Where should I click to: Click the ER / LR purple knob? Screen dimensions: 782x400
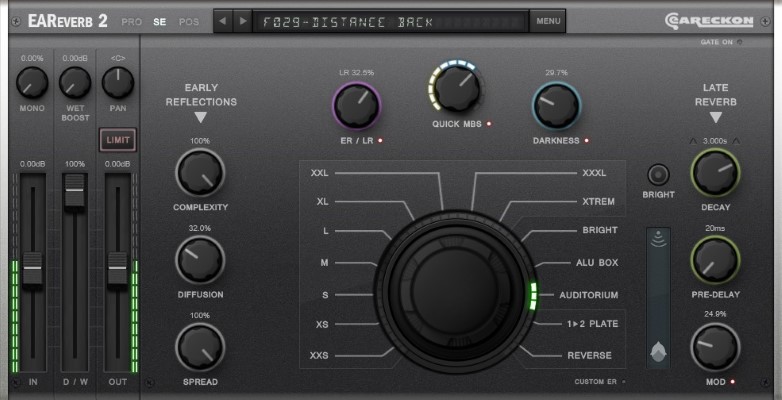357,106
